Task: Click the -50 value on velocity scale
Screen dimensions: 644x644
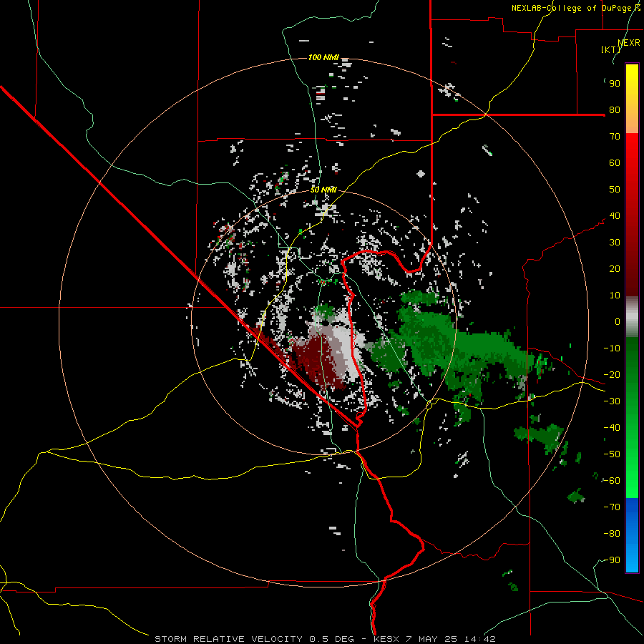Action: click(x=612, y=454)
